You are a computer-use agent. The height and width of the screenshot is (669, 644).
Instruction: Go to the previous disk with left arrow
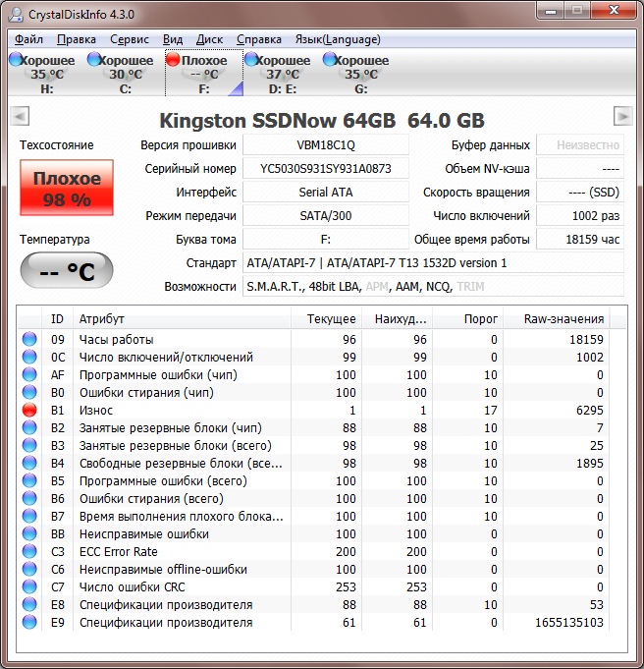coord(18,117)
